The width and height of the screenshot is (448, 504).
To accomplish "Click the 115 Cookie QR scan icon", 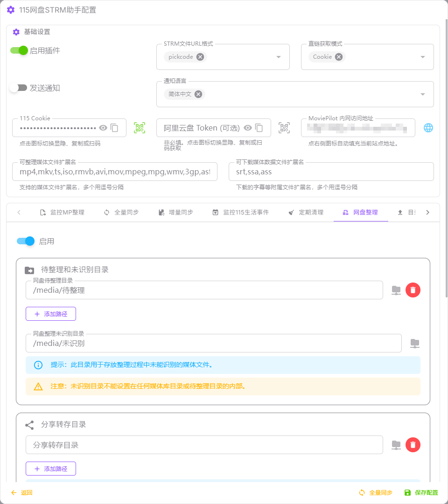I will pos(140,128).
